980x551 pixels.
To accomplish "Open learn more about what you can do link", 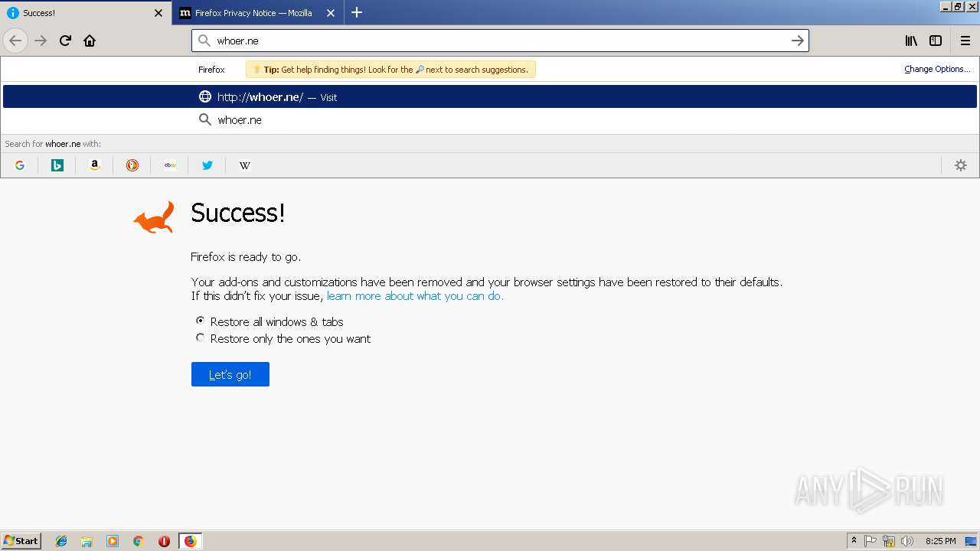I will 415,296.
